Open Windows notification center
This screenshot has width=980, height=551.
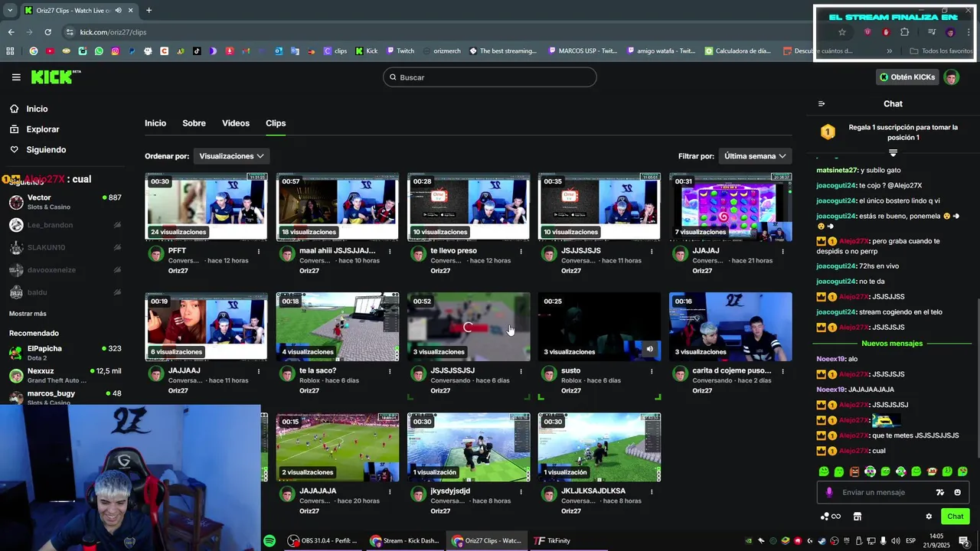(x=964, y=541)
